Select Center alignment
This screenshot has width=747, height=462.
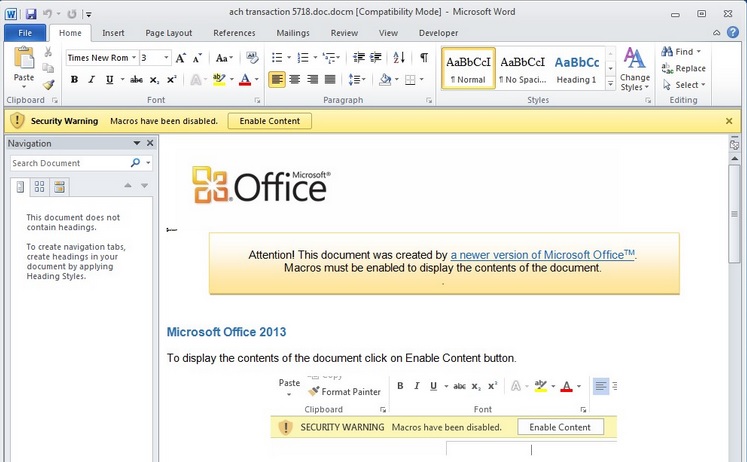click(x=295, y=80)
